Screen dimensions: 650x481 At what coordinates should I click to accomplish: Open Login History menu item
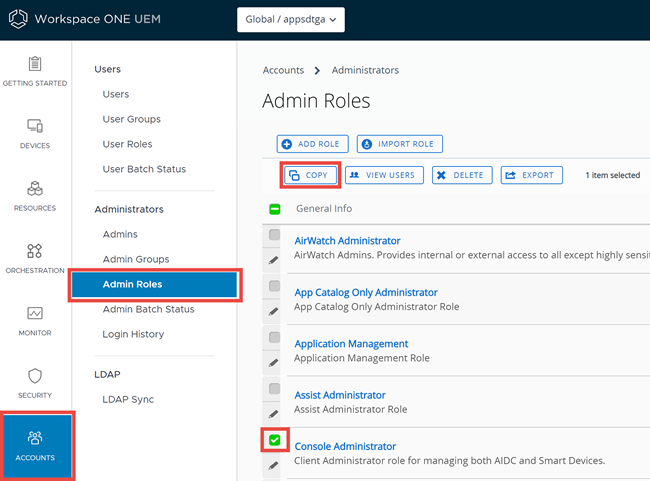[133, 334]
